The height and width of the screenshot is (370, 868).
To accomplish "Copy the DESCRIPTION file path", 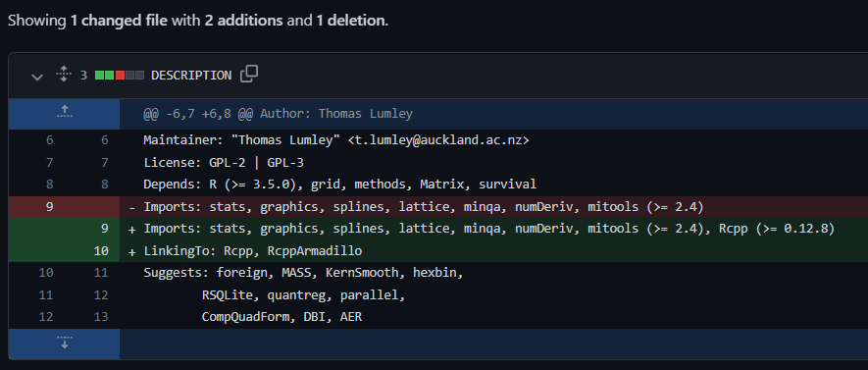I will [249, 75].
